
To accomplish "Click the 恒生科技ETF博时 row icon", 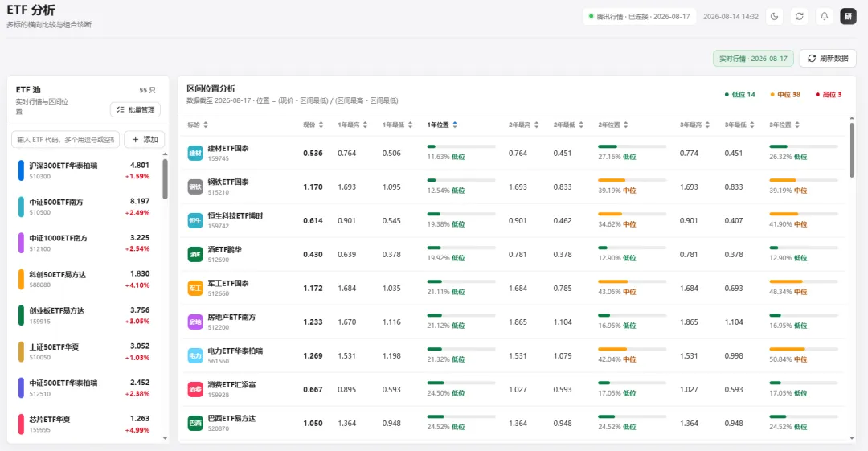I will pyautogui.click(x=194, y=220).
